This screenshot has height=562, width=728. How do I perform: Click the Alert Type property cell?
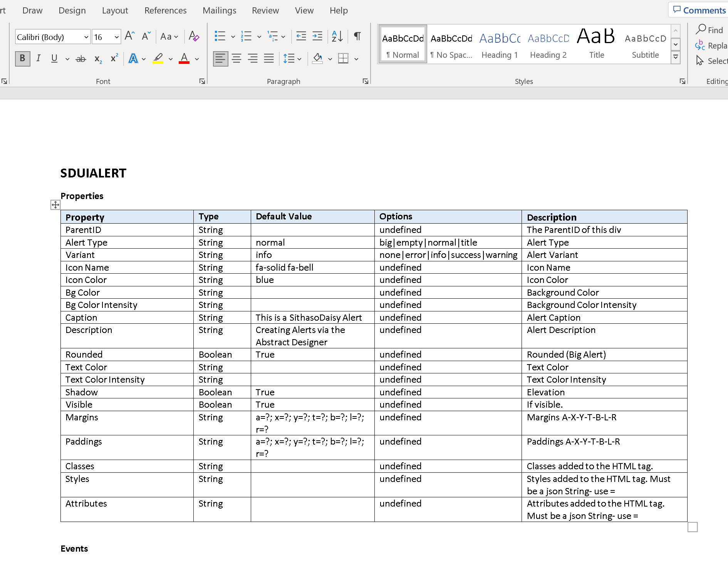tap(127, 243)
